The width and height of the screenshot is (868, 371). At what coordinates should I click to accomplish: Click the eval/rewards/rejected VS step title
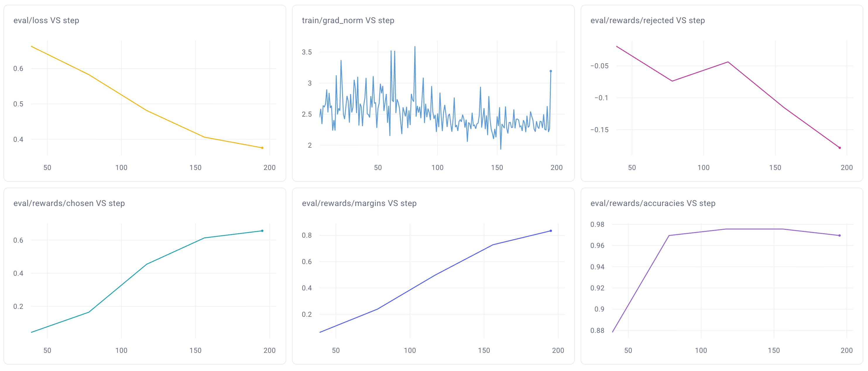tap(648, 20)
